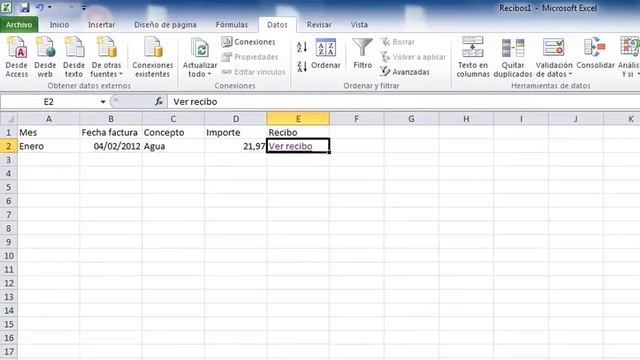The image size is (640, 360).
Task: Click cell containing Mes
Action: [x=49, y=132]
